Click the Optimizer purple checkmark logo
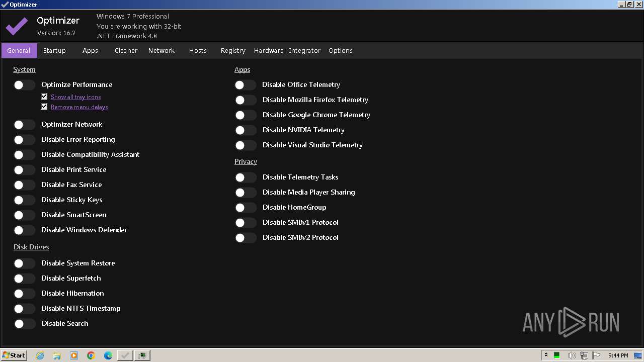This screenshot has width=644, height=362. [x=17, y=26]
